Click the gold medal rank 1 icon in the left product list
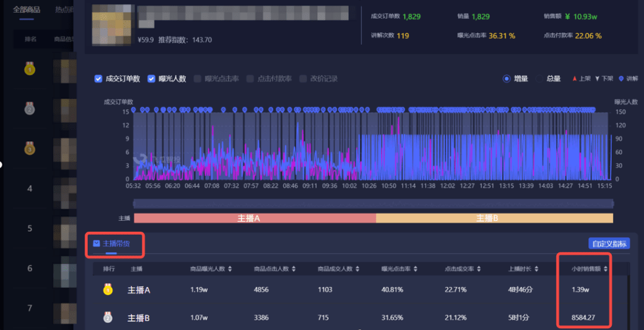The width and height of the screenshot is (644, 330). (x=30, y=69)
